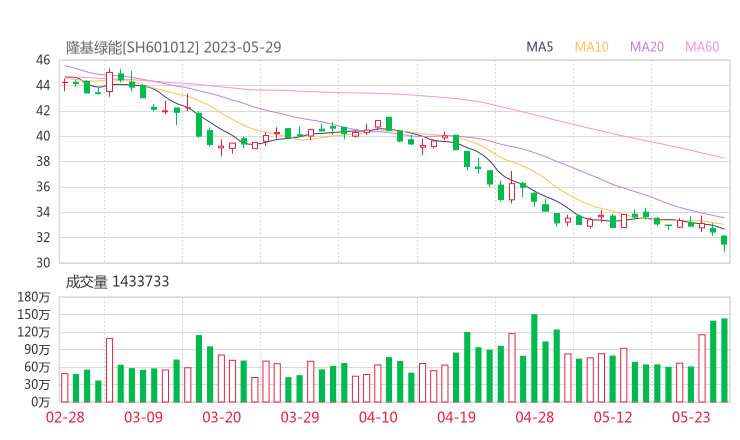Click the last green volume bar on the right
This screenshot has height=440, width=740.
(724, 360)
